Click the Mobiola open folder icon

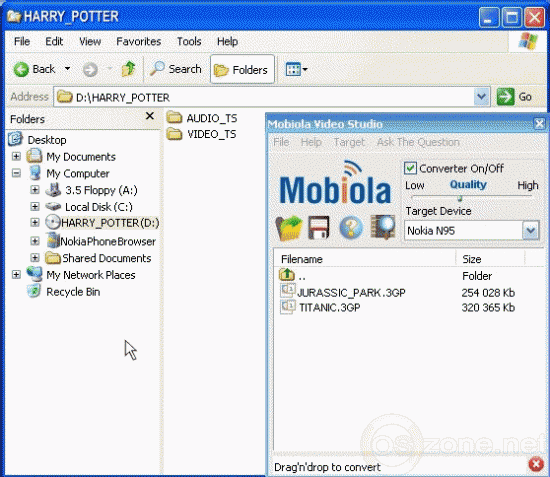[x=289, y=228]
